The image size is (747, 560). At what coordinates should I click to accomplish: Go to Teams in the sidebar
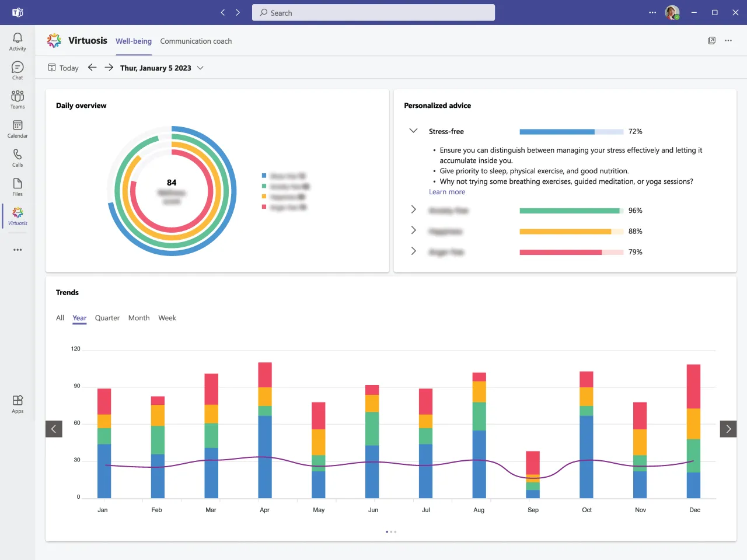coord(18,100)
